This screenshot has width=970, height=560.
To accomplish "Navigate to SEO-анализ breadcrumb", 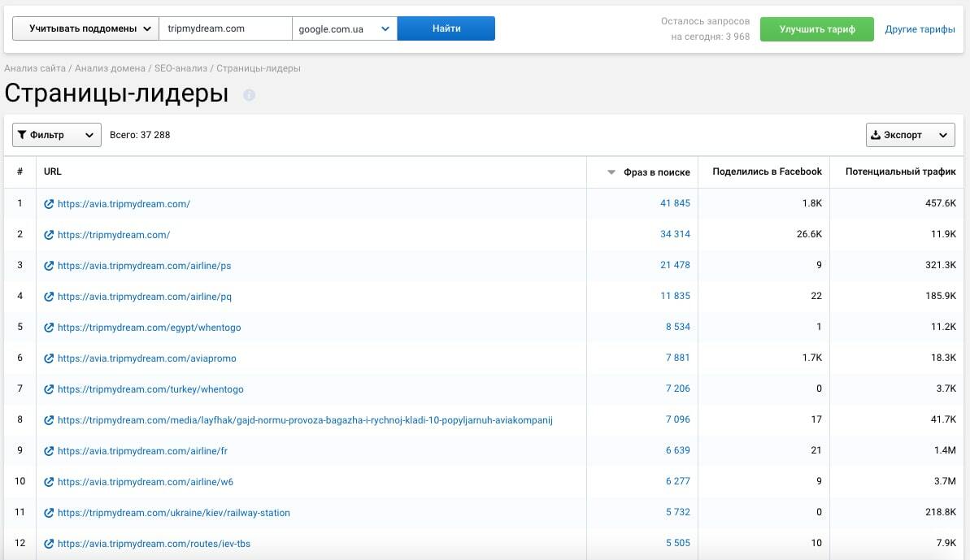I will pyautogui.click(x=180, y=68).
